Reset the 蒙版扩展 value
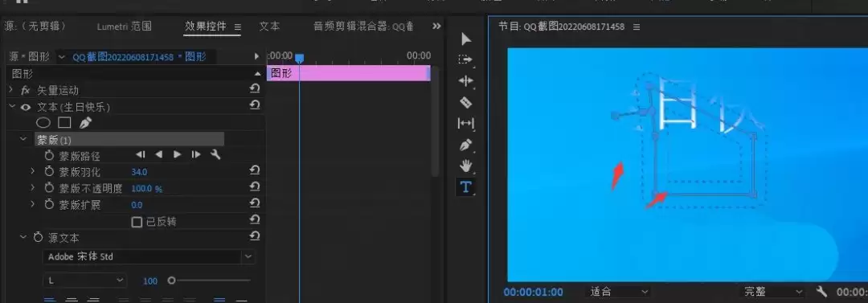The image size is (868, 303). (255, 203)
